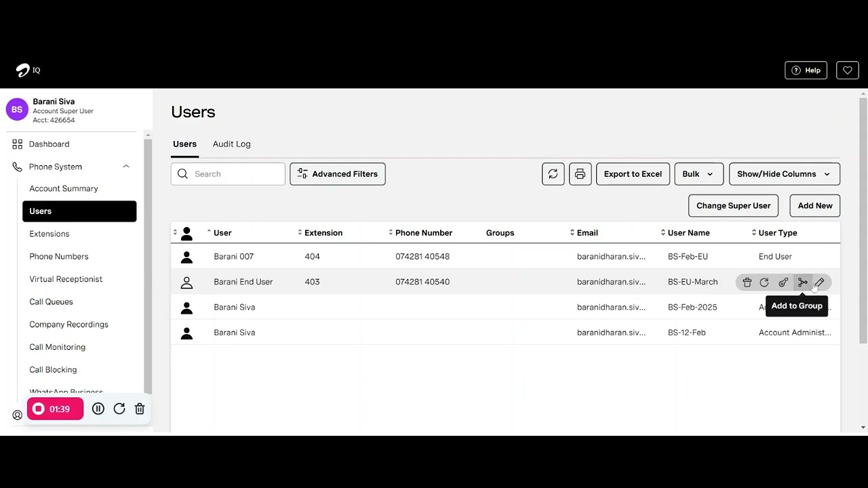Click End User type for Barani 007

click(x=775, y=257)
